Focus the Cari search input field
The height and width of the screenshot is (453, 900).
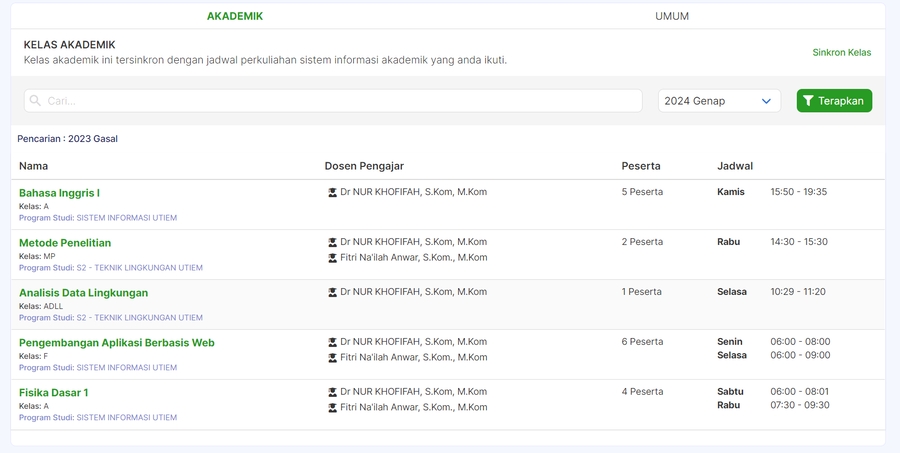(340, 101)
